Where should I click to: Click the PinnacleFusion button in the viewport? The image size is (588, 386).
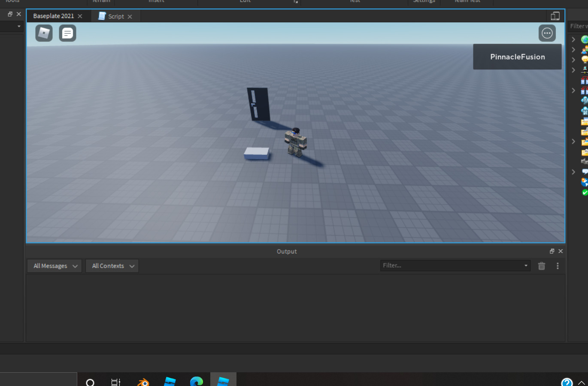click(x=517, y=57)
